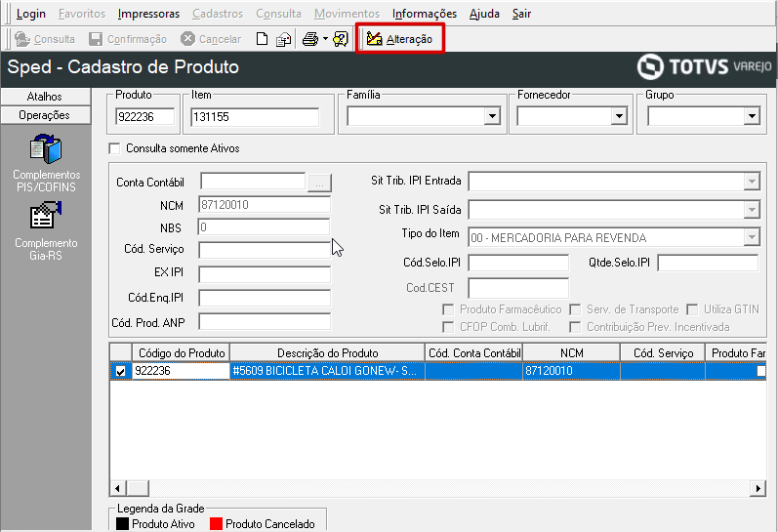Click the red Produto Cancelado legend swatch

[x=216, y=524]
